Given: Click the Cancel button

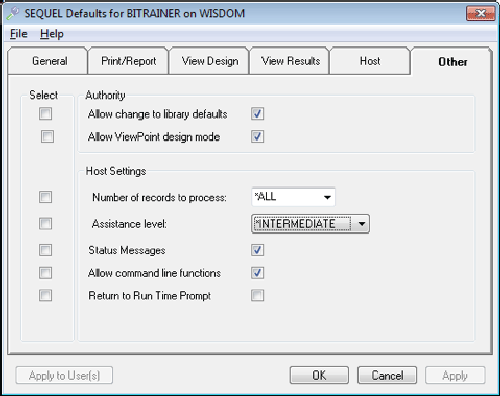Looking at the screenshot, I should [x=387, y=375].
